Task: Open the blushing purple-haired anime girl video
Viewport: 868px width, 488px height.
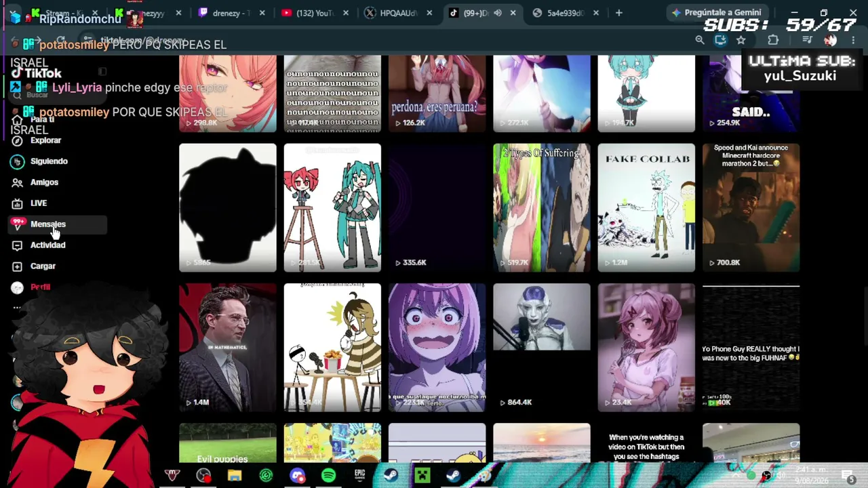Action: point(437,348)
